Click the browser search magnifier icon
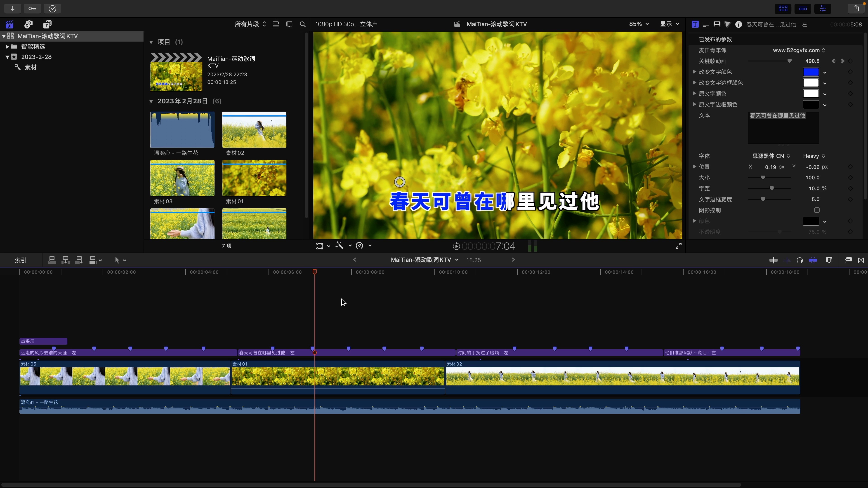This screenshot has height=488, width=868. [x=303, y=24]
